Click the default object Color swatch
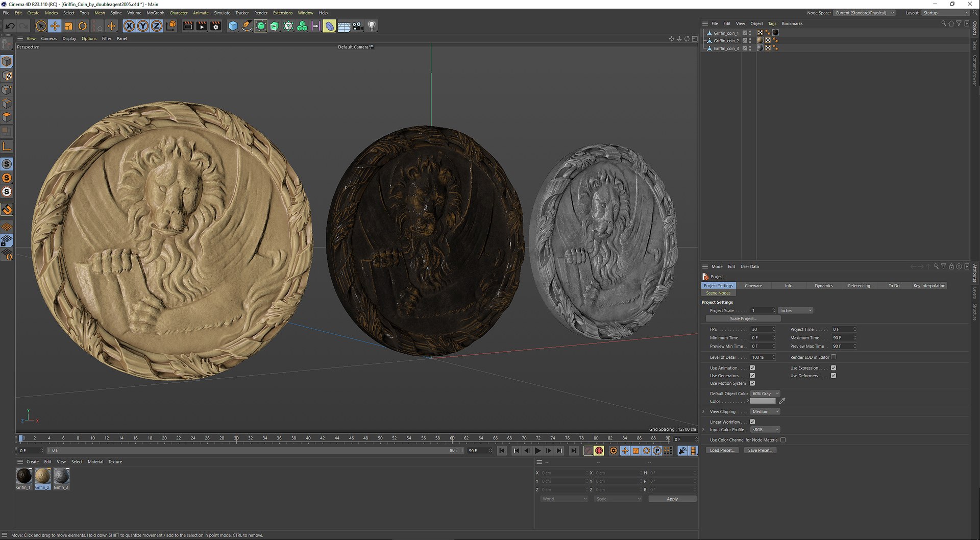Viewport: 980px width, 540px height. click(763, 401)
